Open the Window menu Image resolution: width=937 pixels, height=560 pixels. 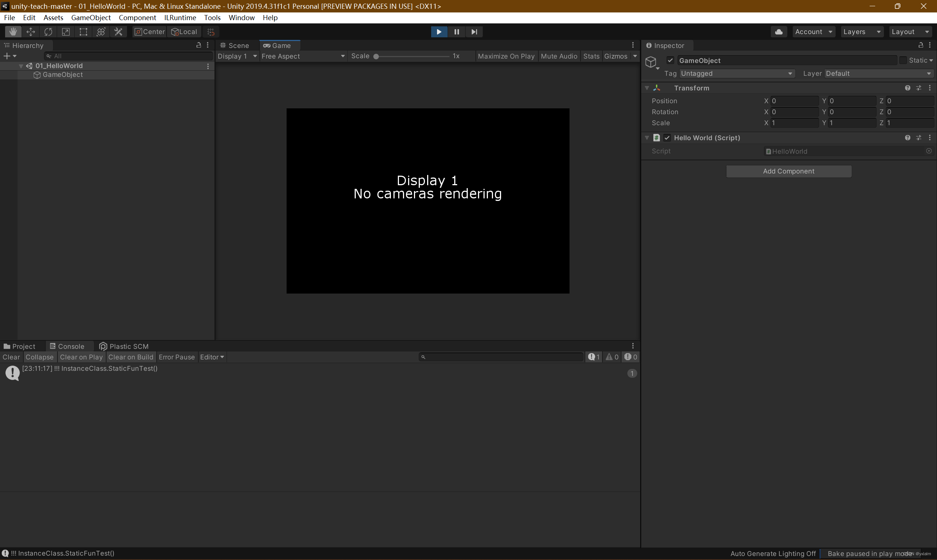[242, 18]
